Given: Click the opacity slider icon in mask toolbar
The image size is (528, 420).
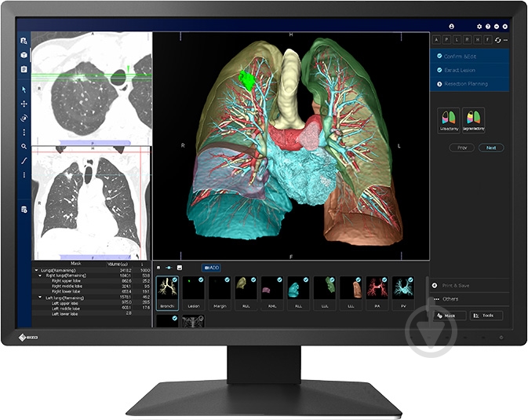Looking at the screenshot, I should 169,268.
